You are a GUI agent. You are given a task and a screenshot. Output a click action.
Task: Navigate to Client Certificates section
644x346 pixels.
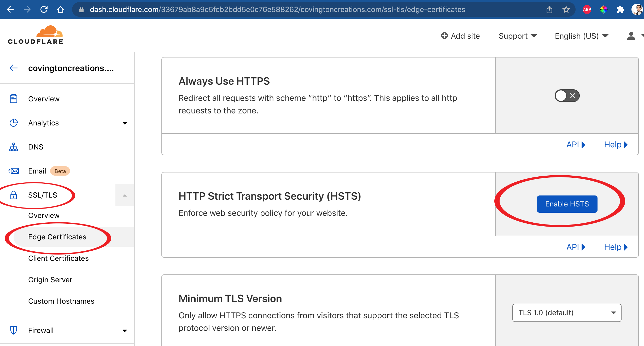pyautogui.click(x=58, y=259)
